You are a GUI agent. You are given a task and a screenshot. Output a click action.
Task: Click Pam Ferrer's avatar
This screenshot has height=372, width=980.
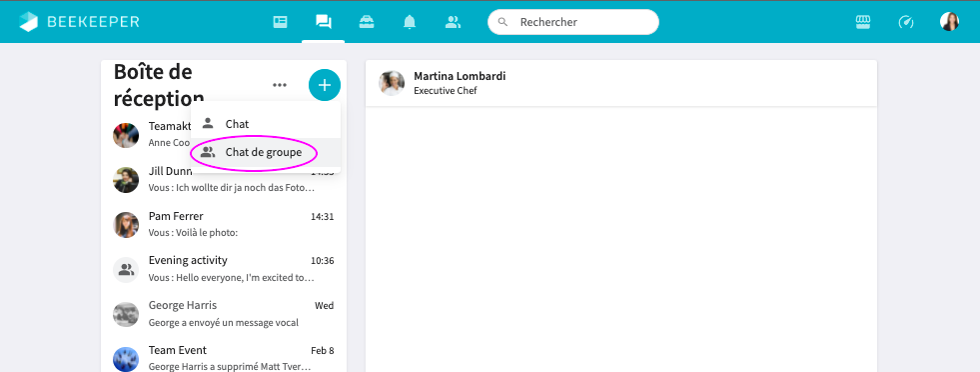tap(126, 224)
